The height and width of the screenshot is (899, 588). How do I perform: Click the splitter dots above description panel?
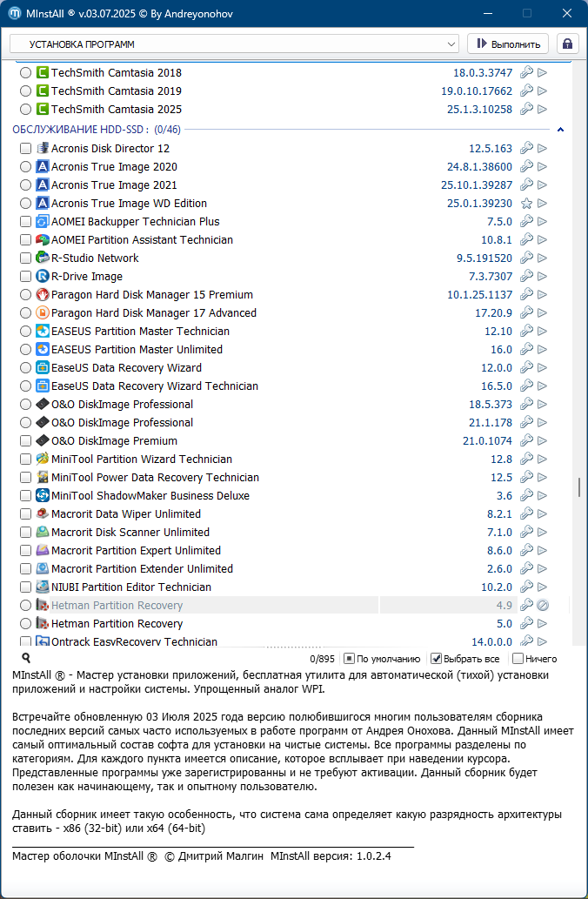pos(295,647)
